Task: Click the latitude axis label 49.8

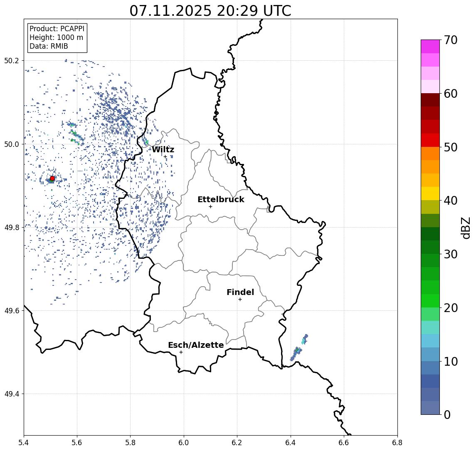Action: (x=12, y=227)
